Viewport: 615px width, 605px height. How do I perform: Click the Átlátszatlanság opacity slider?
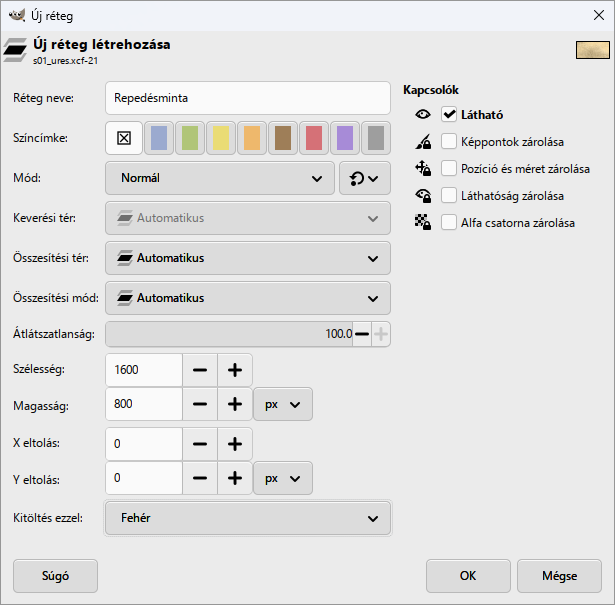click(x=229, y=334)
